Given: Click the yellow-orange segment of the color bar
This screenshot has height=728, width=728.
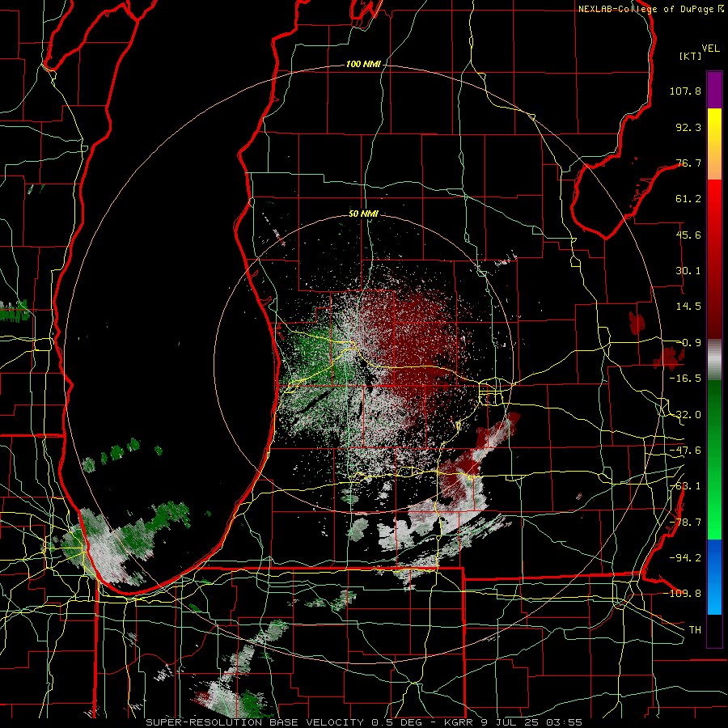Looking at the screenshot, I should tap(714, 144).
